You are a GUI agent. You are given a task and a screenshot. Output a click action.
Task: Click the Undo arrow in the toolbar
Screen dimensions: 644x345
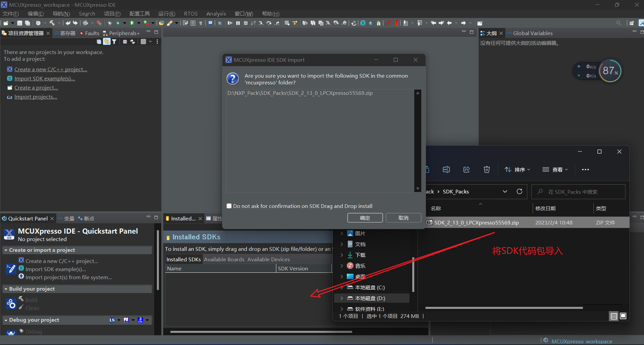coord(68,23)
